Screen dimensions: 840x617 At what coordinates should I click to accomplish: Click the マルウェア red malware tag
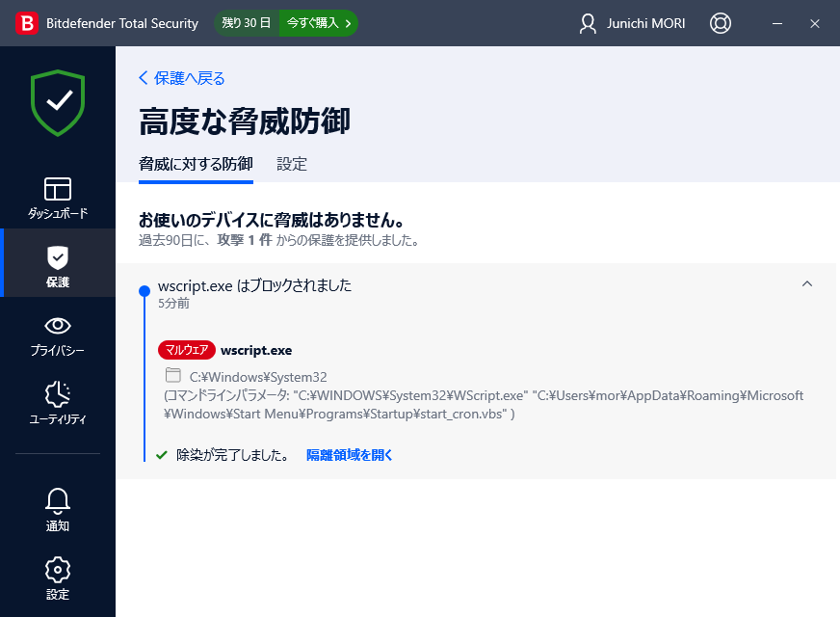tap(187, 350)
